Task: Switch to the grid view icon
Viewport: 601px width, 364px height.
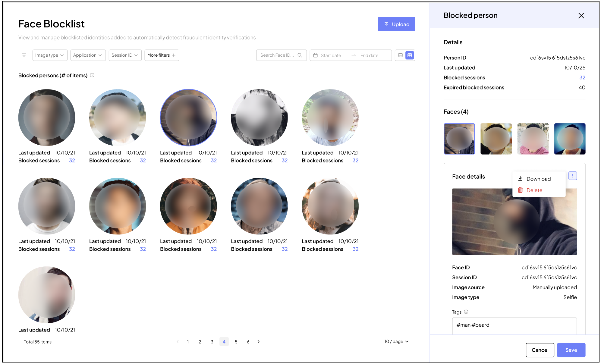Action: [410, 55]
